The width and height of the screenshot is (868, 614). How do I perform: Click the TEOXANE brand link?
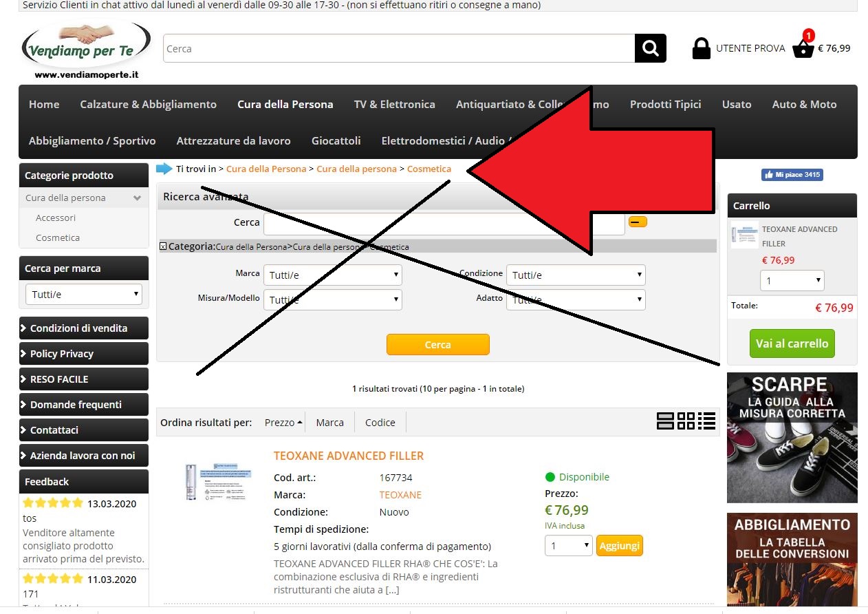pyautogui.click(x=400, y=495)
